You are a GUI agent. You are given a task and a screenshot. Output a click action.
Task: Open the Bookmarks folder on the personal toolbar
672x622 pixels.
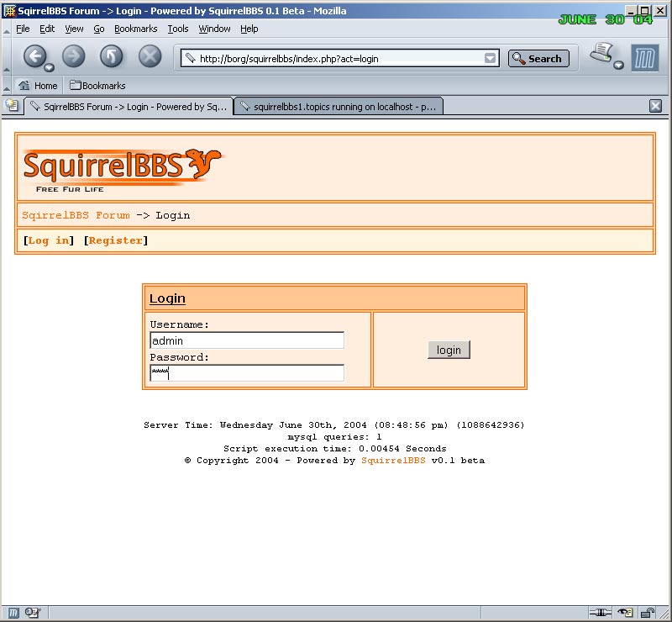(x=97, y=86)
